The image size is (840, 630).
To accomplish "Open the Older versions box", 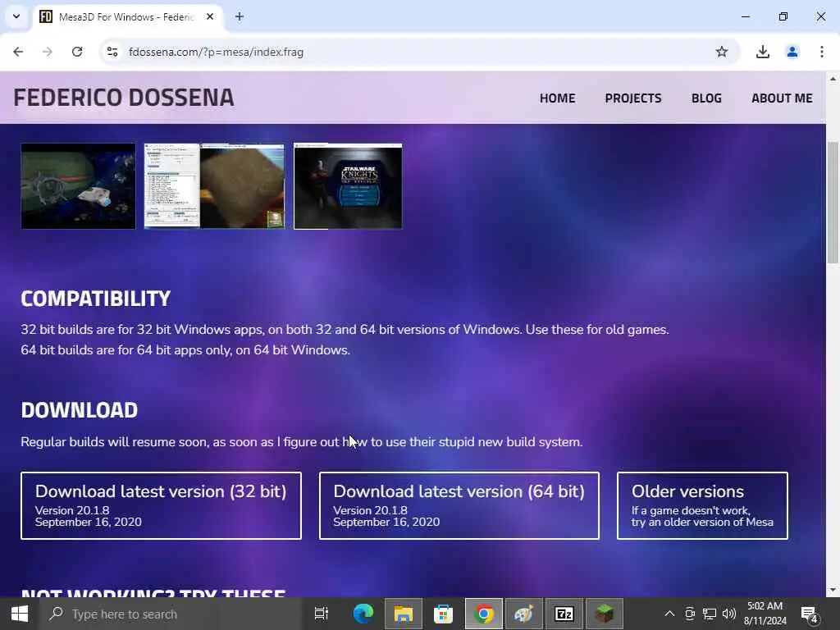I will click(x=702, y=505).
